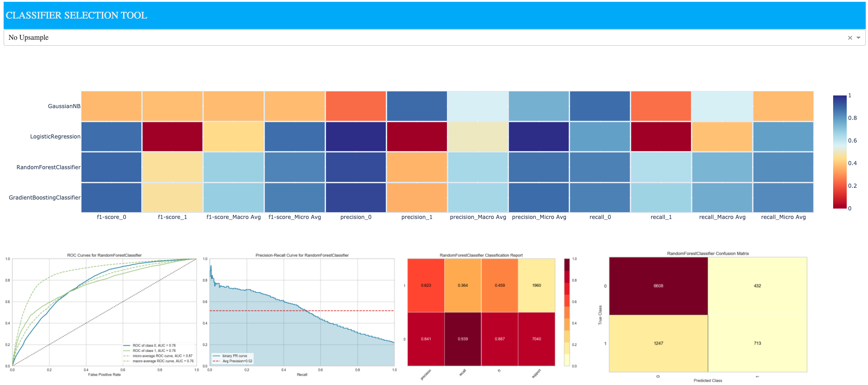Image resolution: width=868 pixels, height=385 pixels.
Task: Select LogisticRegression recall_Macro Avg heatmap cell
Action: pos(722,137)
